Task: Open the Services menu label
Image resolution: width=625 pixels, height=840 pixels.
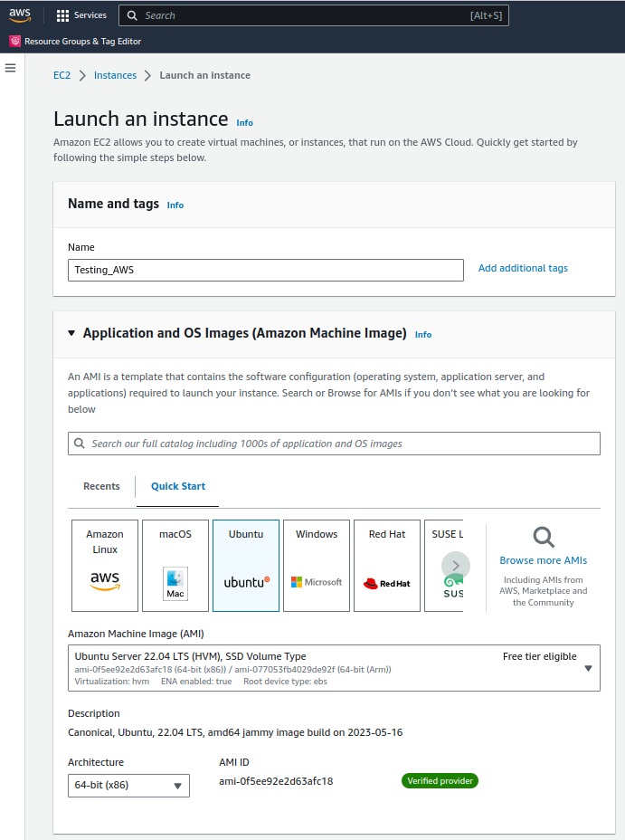Action: [x=90, y=15]
